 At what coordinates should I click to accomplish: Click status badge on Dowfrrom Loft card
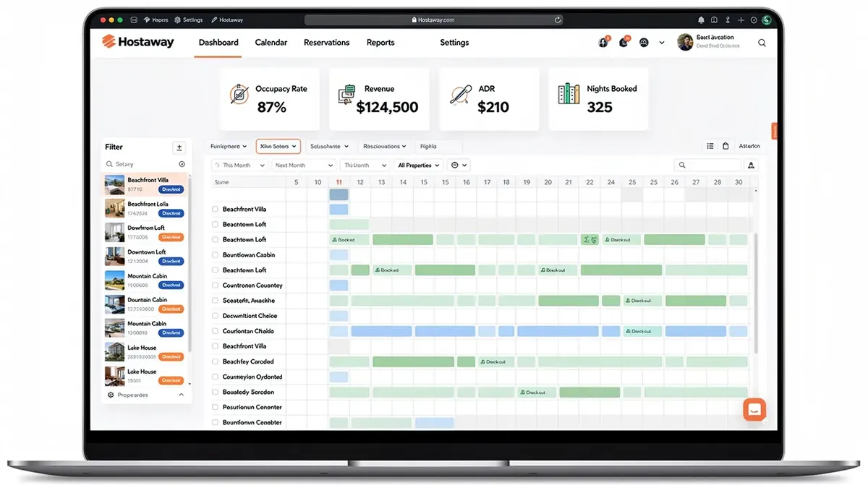(x=171, y=237)
